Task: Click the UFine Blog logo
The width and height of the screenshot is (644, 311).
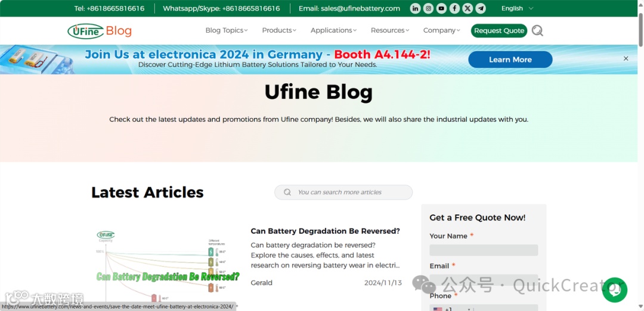Action: 100,31
